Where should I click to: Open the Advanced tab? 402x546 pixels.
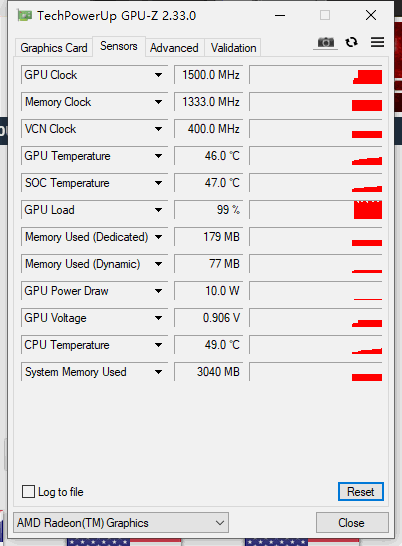click(x=174, y=48)
